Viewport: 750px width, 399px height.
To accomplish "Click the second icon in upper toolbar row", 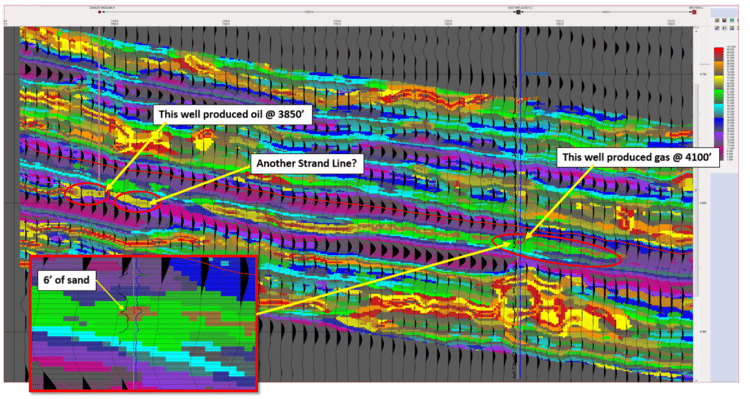I will pyautogui.click(x=724, y=20).
